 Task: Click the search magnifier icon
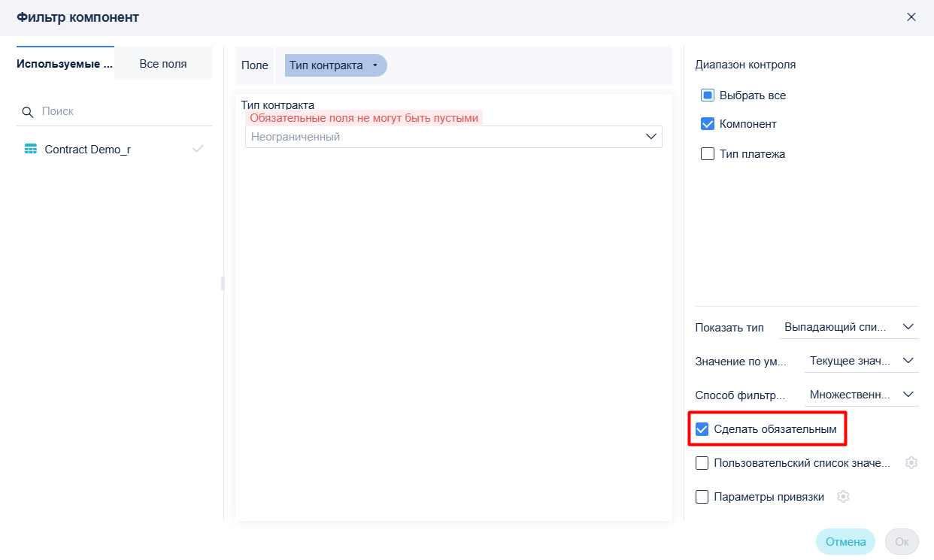tap(28, 112)
